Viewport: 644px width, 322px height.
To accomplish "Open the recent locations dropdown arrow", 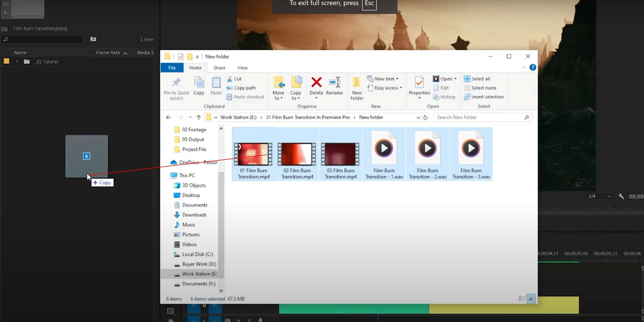I will coord(190,117).
